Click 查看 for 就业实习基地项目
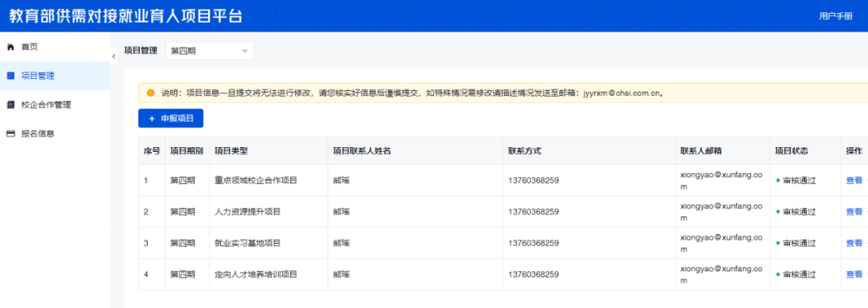The width and height of the screenshot is (868, 308). click(x=854, y=243)
